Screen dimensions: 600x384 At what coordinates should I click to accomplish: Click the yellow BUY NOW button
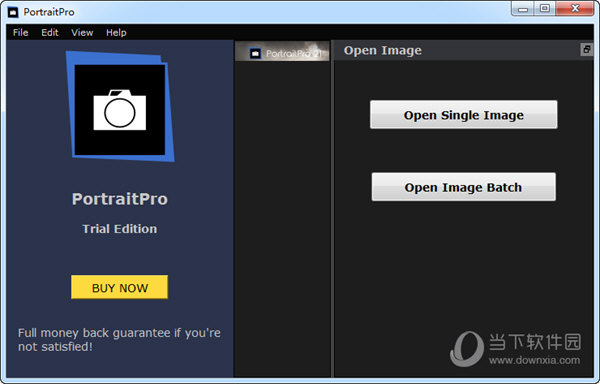(x=119, y=287)
